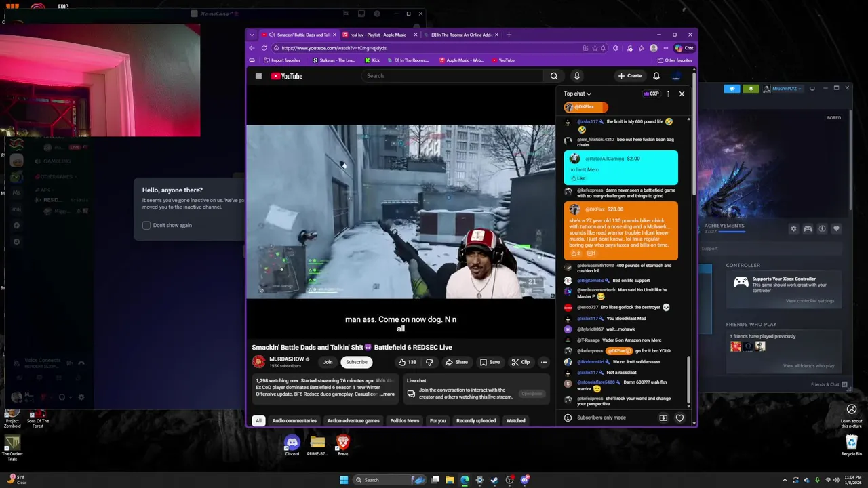Image resolution: width=868 pixels, height=488 pixels.
Task: Open more actions (three dots) under the video
Action: click(543, 362)
